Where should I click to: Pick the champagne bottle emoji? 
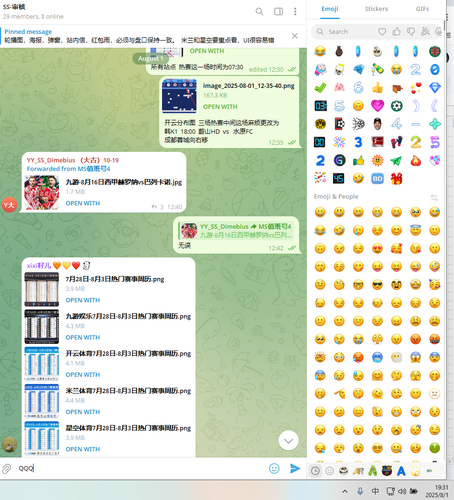pos(377,70)
